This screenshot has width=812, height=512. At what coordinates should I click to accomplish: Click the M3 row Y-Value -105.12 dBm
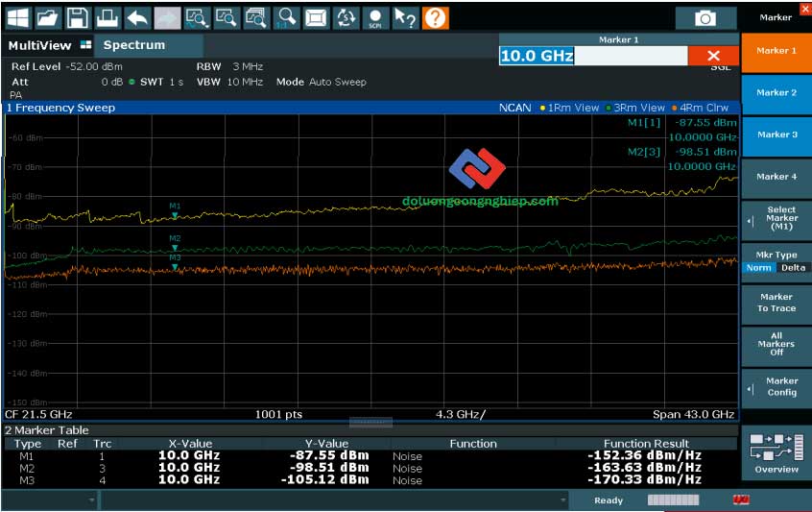click(x=325, y=480)
